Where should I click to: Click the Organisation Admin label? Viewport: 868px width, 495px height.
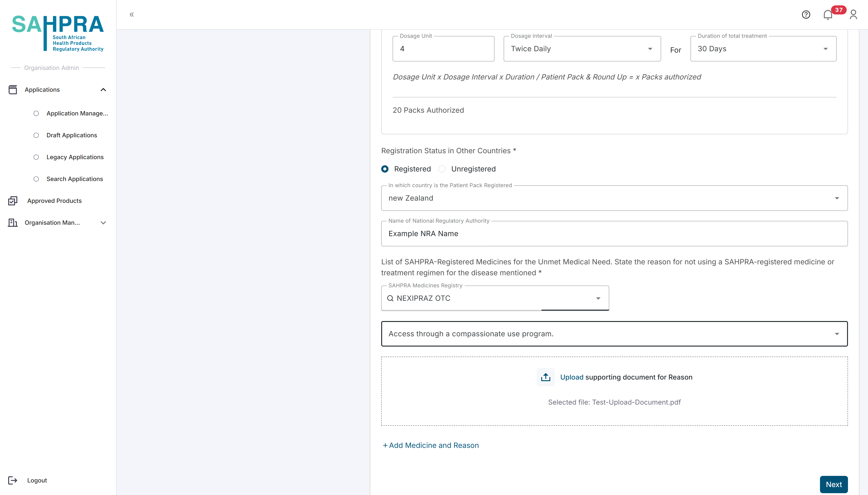coord(51,68)
